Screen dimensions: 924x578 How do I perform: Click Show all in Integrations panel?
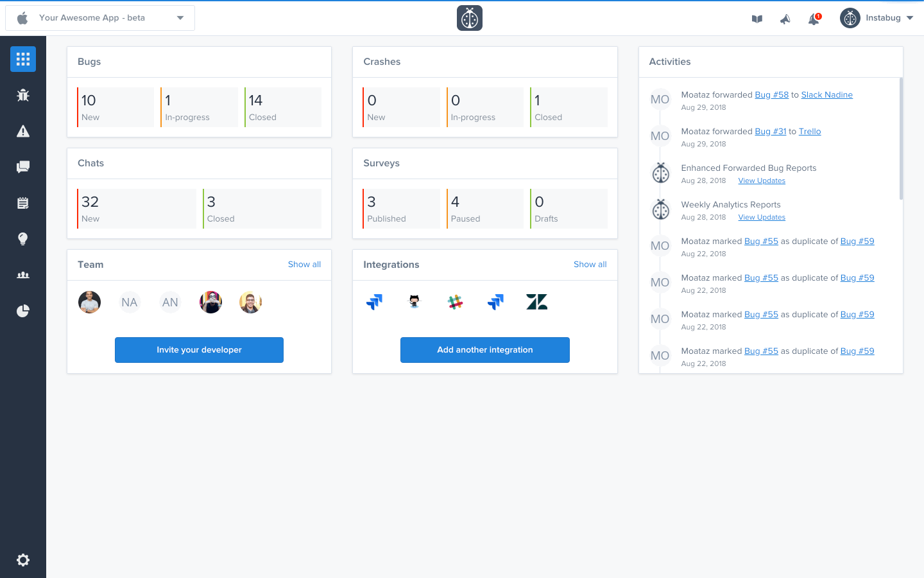click(x=590, y=265)
